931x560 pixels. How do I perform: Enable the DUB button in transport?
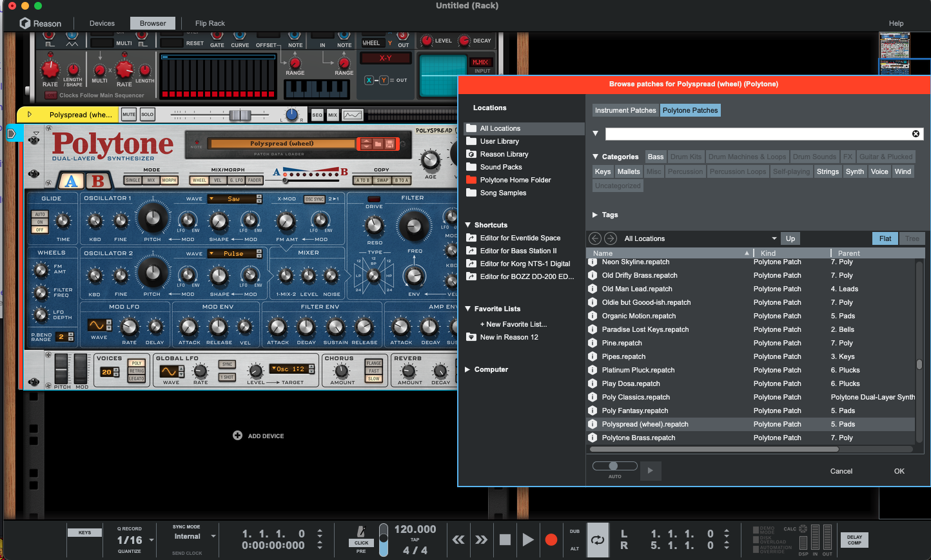(x=574, y=532)
